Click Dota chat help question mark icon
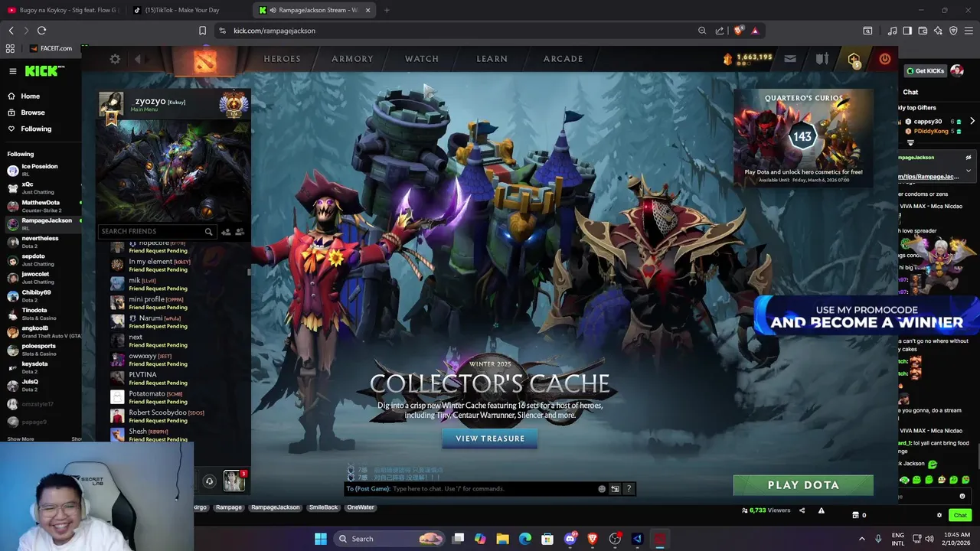The image size is (980, 551). coord(629,488)
